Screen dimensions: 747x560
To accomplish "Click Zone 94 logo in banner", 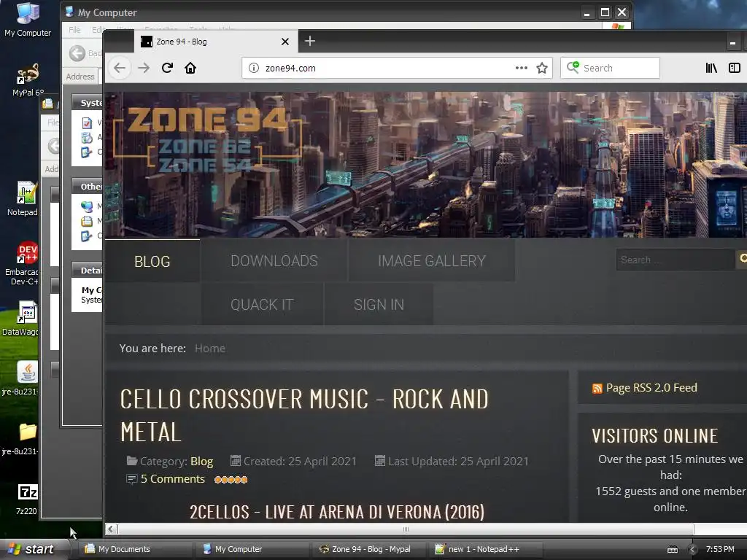I will click(x=208, y=141).
